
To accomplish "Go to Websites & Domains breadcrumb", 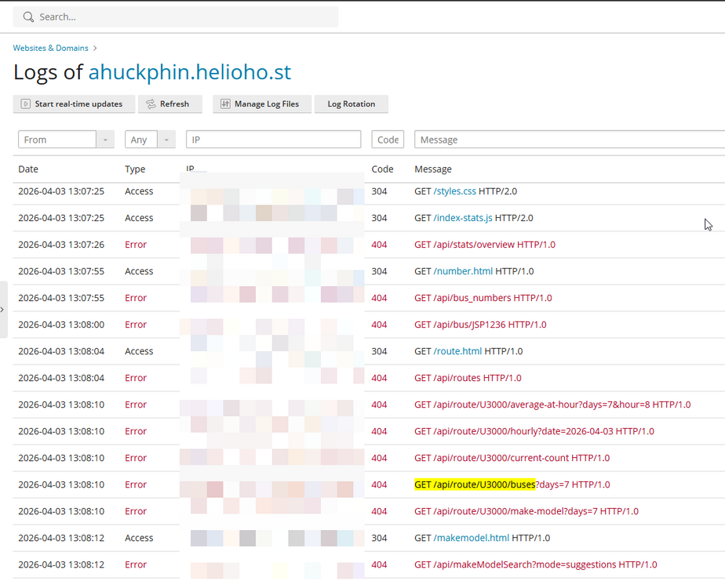I will pyautogui.click(x=50, y=49).
